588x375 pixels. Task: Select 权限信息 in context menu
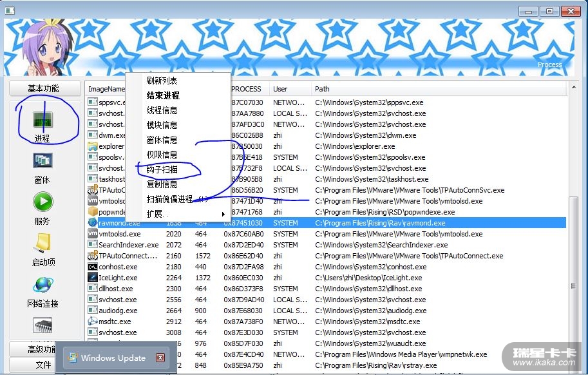pos(162,155)
